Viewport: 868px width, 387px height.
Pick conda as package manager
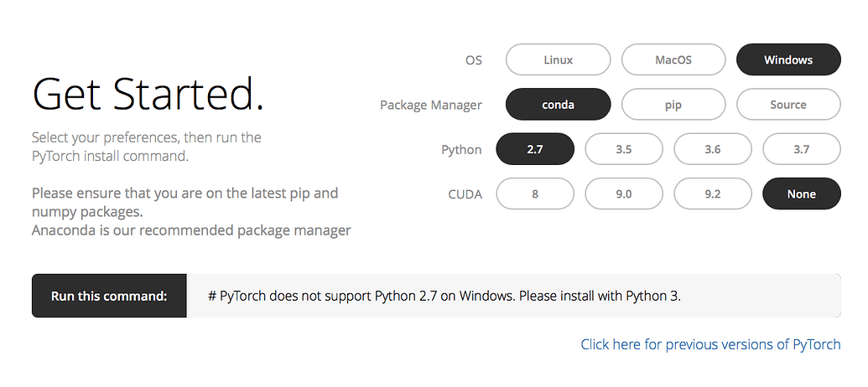coord(558,105)
